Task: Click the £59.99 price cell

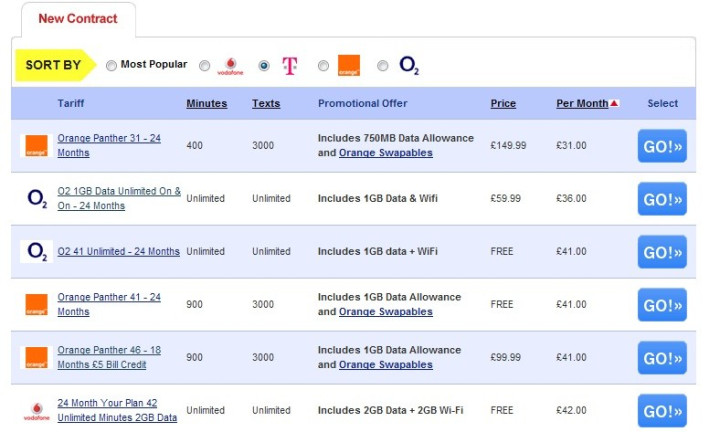Action: (x=506, y=198)
